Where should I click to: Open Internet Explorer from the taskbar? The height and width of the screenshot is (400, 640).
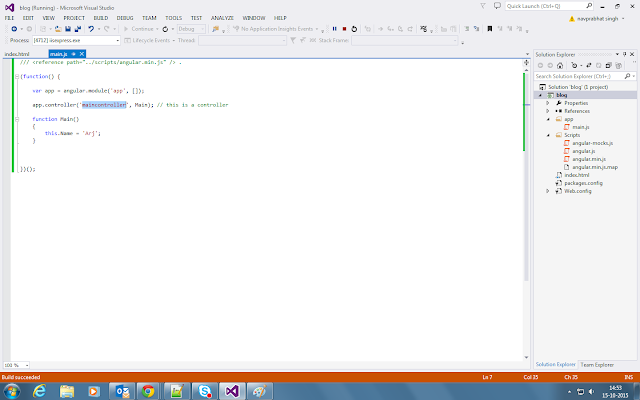click(x=39, y=391)
